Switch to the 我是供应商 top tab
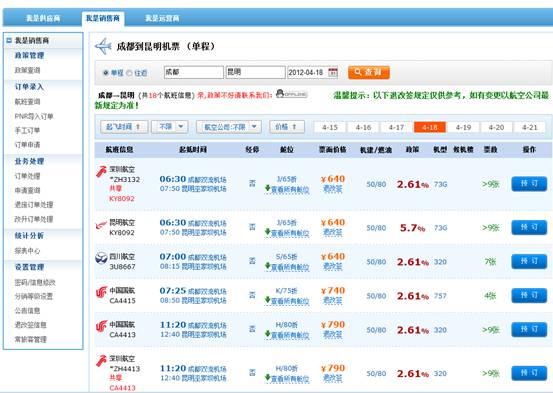 pyautogui.click(x=43, y=18)
